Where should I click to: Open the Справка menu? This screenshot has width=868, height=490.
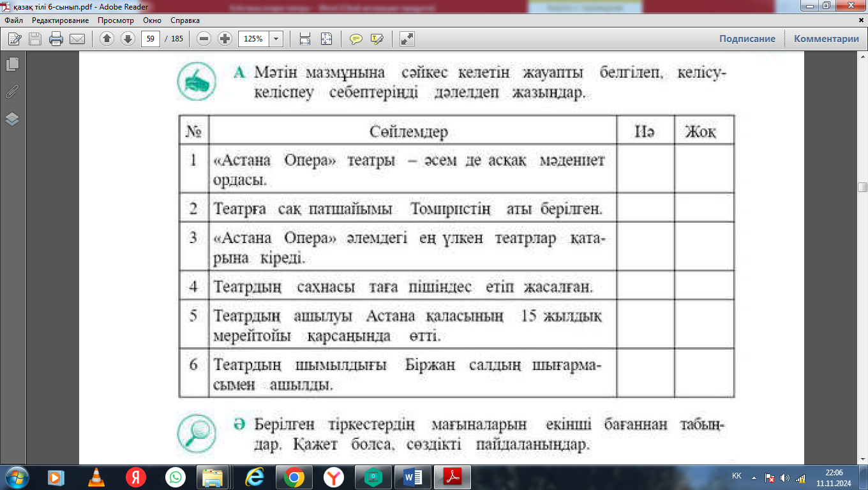tap(185, 20)
